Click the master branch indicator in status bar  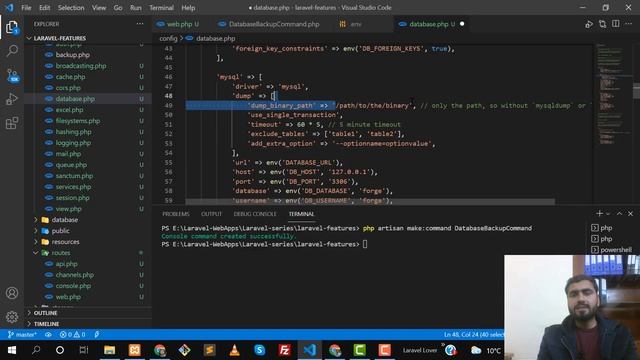(22, 334)
